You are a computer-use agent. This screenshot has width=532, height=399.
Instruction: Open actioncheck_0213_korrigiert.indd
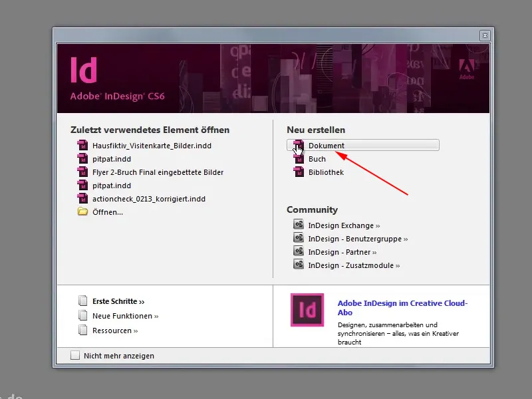pos(148,198)
